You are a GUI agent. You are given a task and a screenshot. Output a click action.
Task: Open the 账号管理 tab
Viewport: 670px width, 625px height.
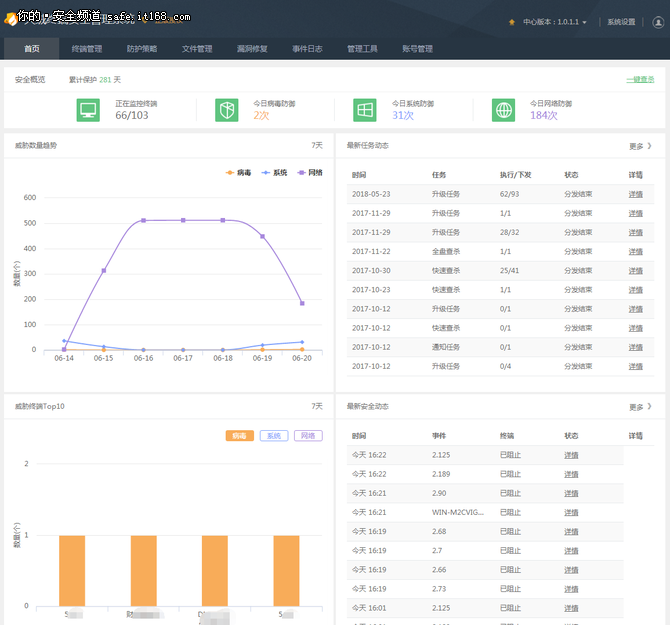[x=417, y=49]
